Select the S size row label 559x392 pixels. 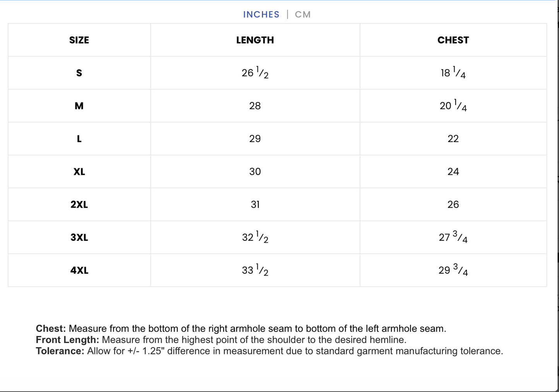pyautogui.click(x=79, y=73)
